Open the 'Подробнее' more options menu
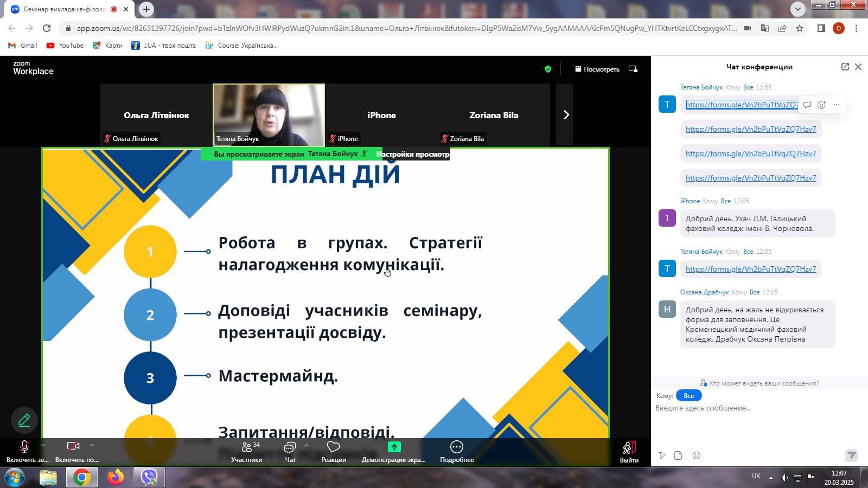Viewport: 868px width, 488px height. point(457,447)
